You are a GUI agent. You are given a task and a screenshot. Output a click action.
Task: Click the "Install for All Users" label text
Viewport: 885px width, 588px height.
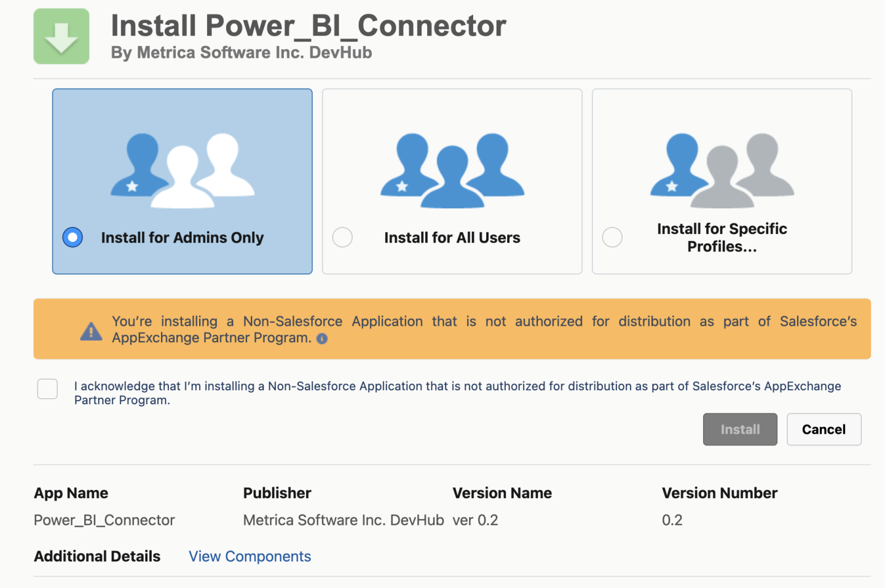(452, 238)
